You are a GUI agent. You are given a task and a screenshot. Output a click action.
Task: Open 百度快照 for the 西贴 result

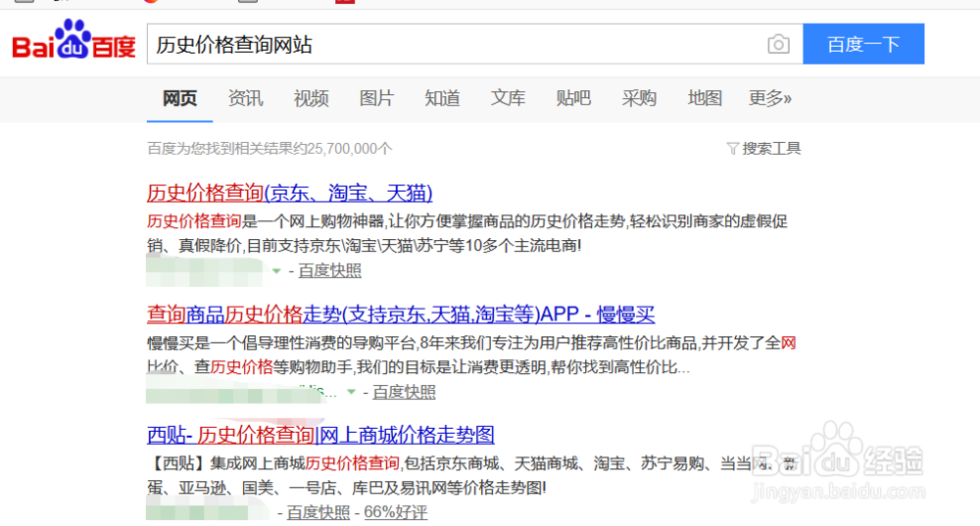pos(318,512)
